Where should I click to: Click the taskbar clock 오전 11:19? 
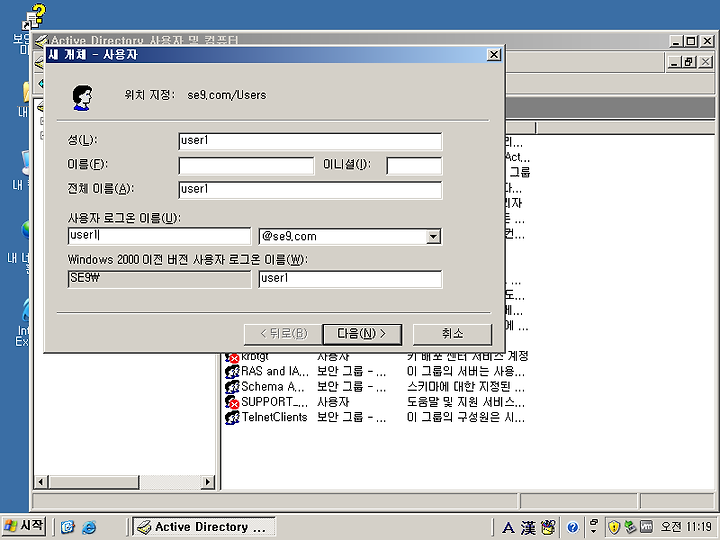click(x=687, y=527)
